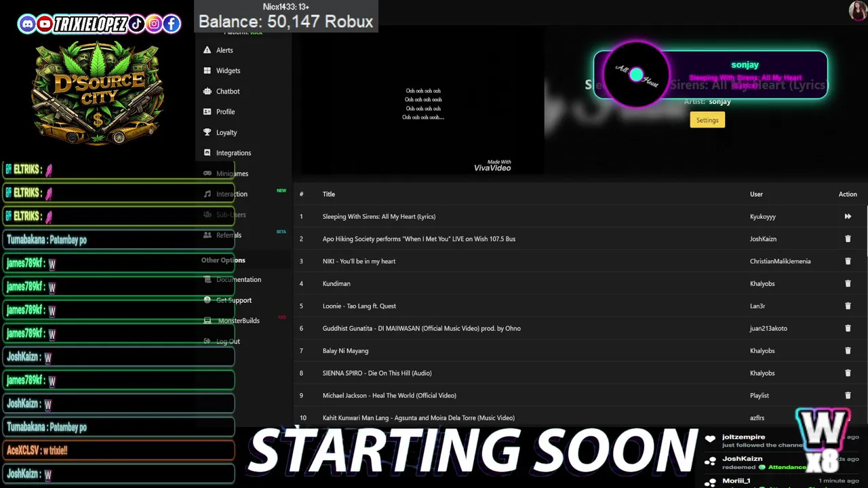
Task: Click Log Out in the sidebar
Action: 228,342
